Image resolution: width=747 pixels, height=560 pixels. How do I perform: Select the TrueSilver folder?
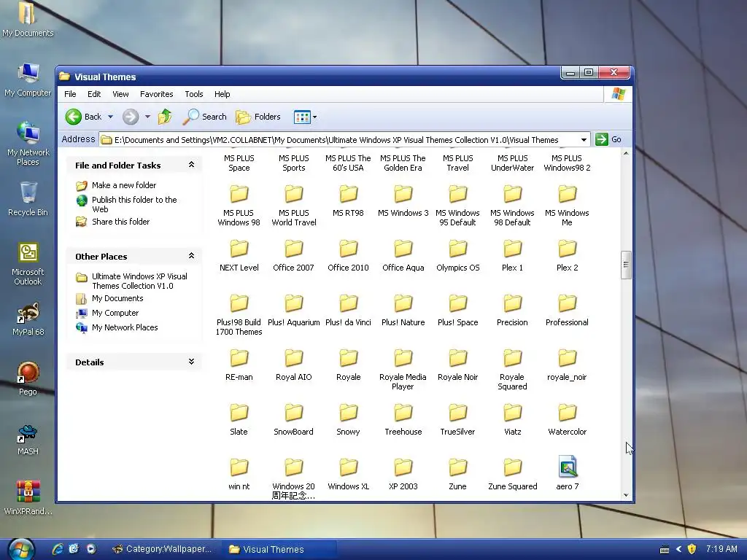(458, 419)
